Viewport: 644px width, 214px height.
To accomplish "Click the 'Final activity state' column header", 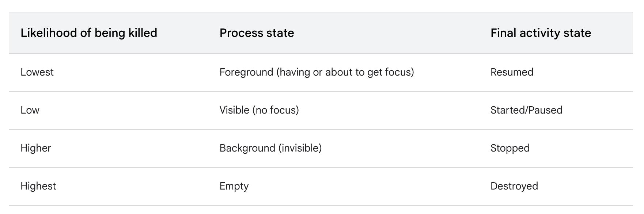I will pyautogui.click(x=541, y=33).
